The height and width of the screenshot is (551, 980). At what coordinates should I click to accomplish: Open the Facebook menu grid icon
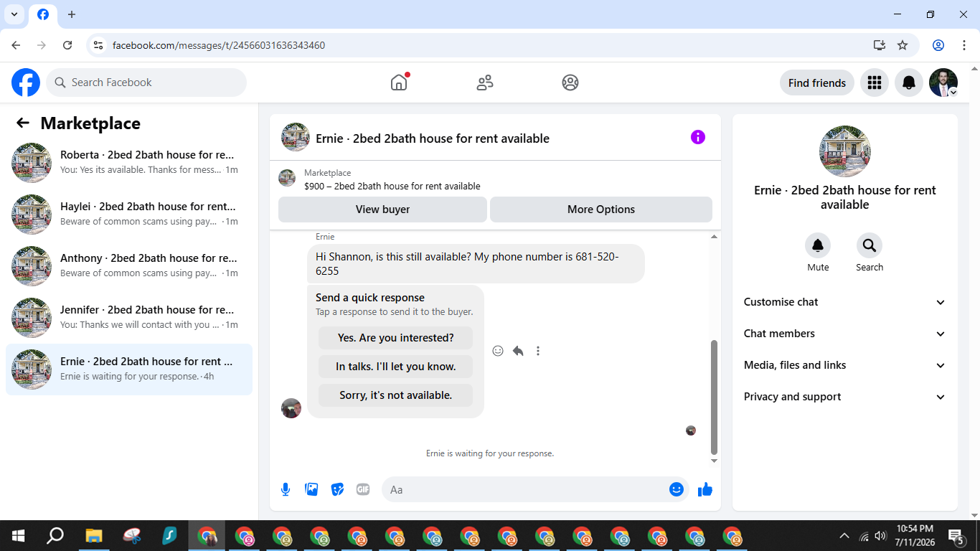click(x=875, y=83)
